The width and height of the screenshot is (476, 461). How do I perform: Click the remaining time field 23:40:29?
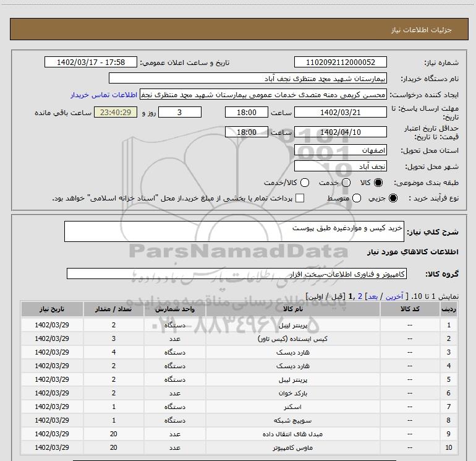(116, 113)
